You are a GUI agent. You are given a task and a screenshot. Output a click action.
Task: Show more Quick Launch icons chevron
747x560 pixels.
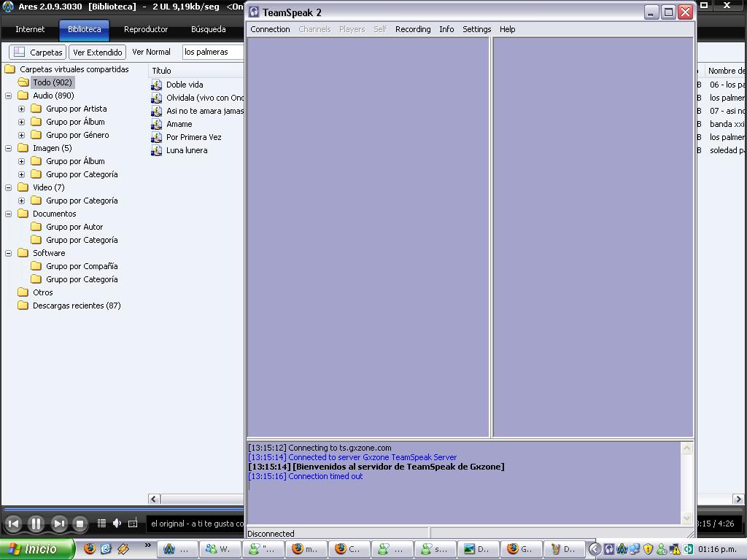(x=147, y=545)
